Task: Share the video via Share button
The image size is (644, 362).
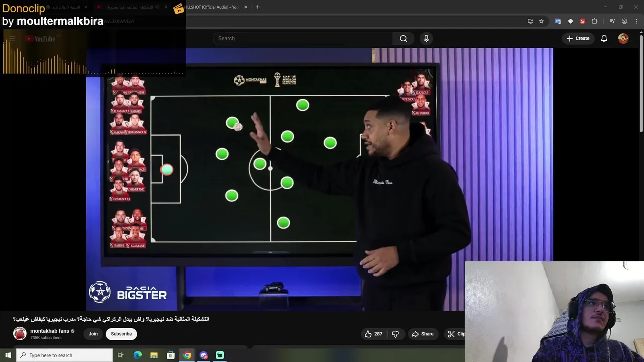Action: pyautogui.click(x=423, y=334)
